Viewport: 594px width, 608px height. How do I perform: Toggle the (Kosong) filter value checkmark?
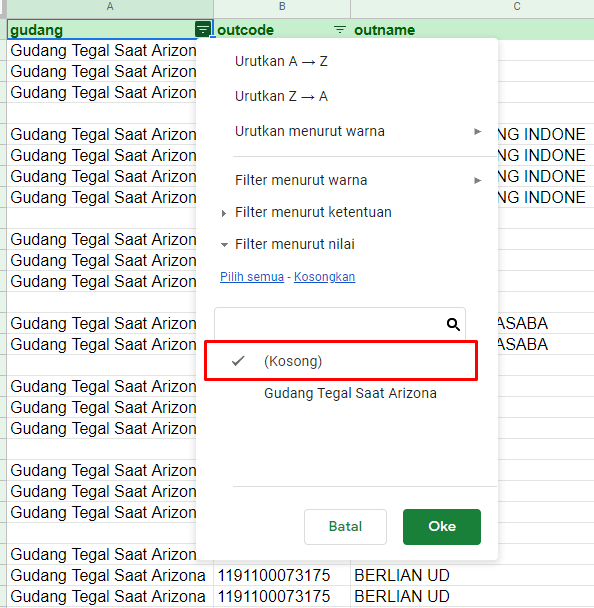[238, 361]
